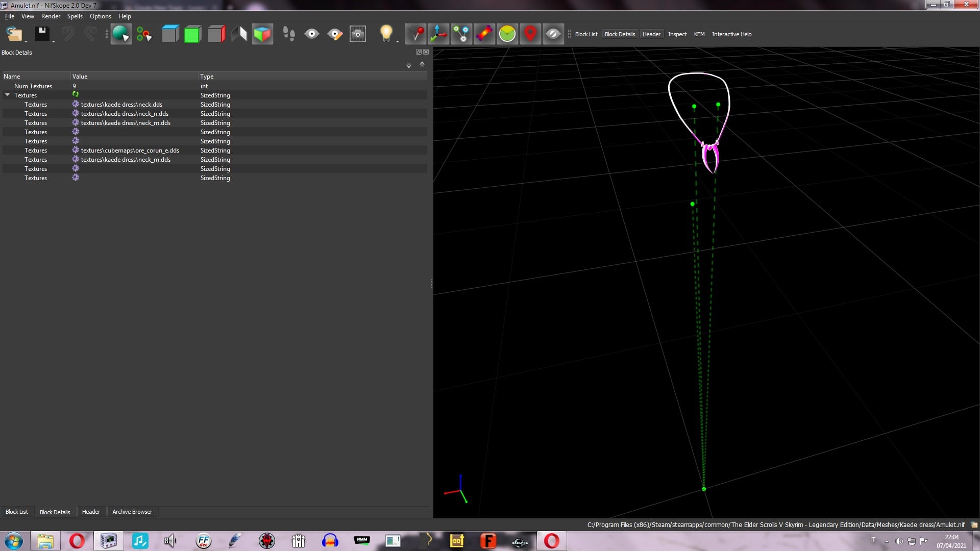
Task: Click the Interactive Help button
Action: 731,34
